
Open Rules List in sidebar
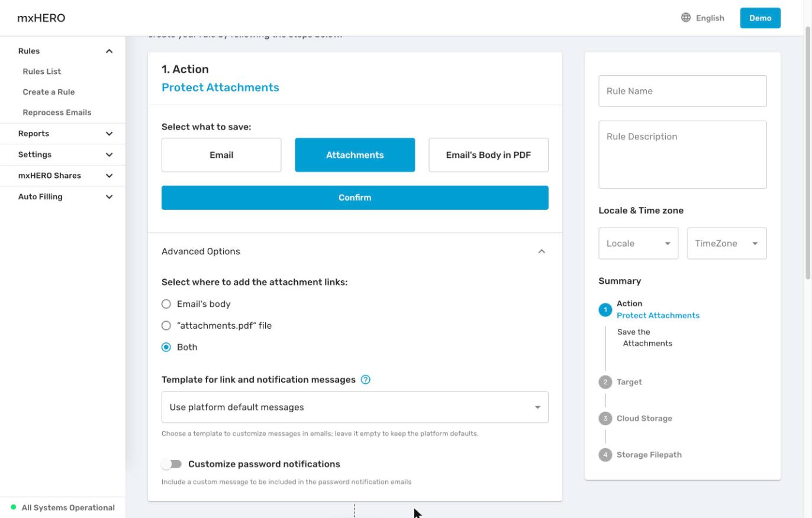click(x=42, y=72)
